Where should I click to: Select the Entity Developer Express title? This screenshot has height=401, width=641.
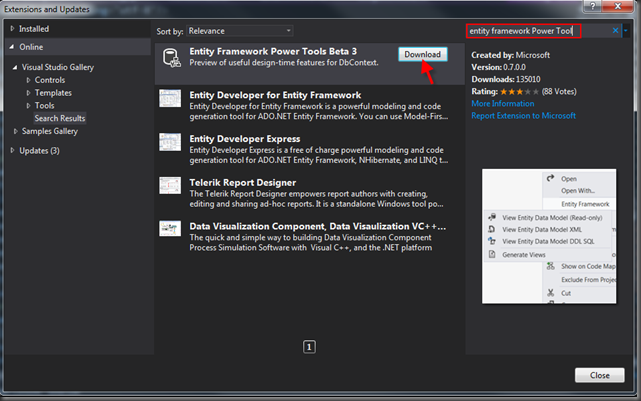click(244, 139)
